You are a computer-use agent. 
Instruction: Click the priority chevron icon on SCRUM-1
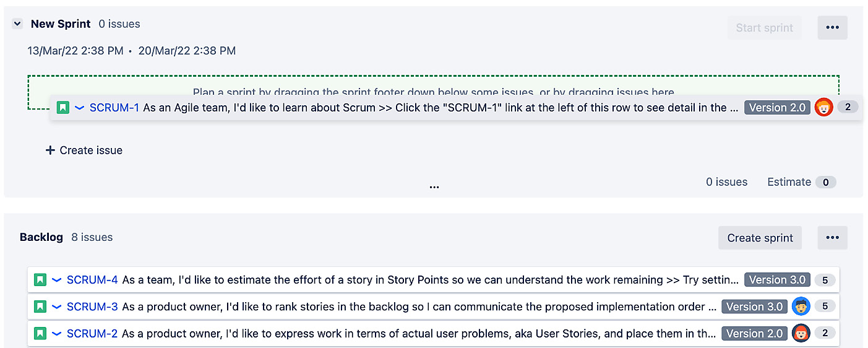click(x=79, y=107)
